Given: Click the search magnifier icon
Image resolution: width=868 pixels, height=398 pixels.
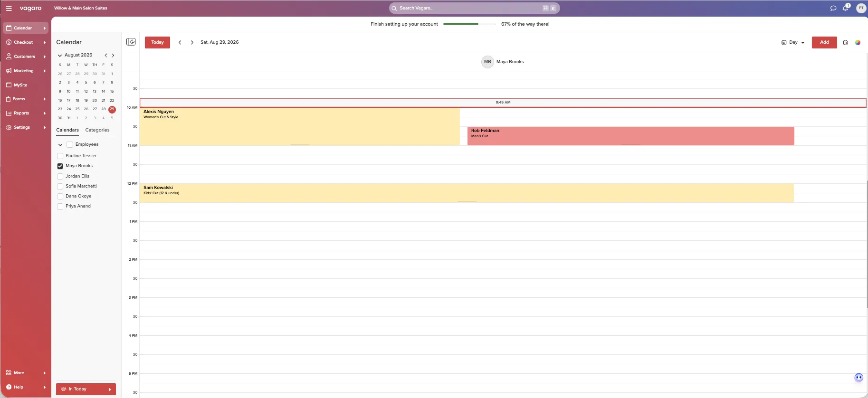Looking at the screenshot, I should pos(394,8).
